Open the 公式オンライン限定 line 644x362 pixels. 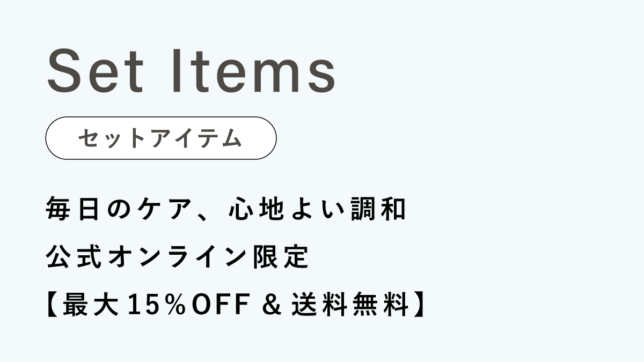[178, 257]
